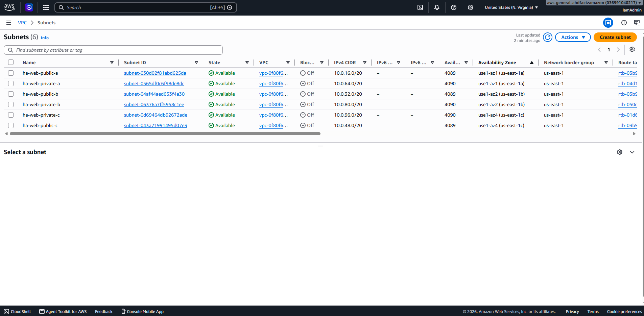644x316 pixels.
Task: Open the help question mark icon
Action: 454,7
